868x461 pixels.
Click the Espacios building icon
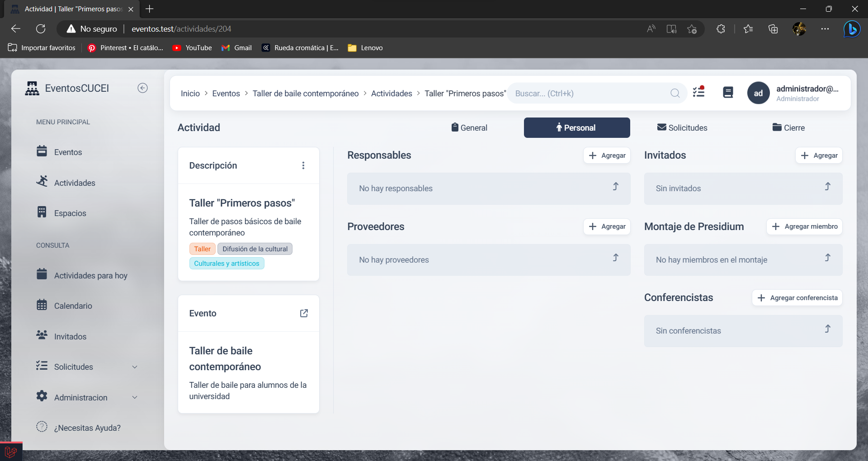(x=42, y=212)
